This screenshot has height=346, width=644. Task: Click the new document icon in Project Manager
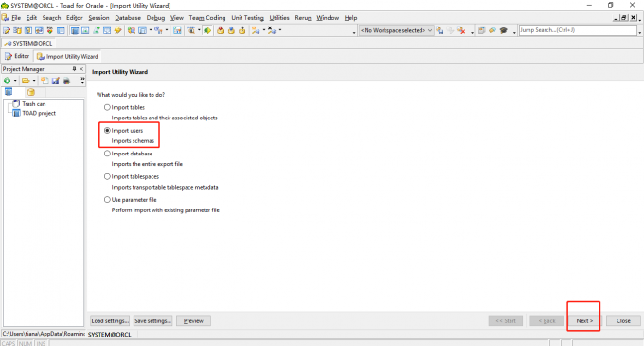(x=45, y=81)
